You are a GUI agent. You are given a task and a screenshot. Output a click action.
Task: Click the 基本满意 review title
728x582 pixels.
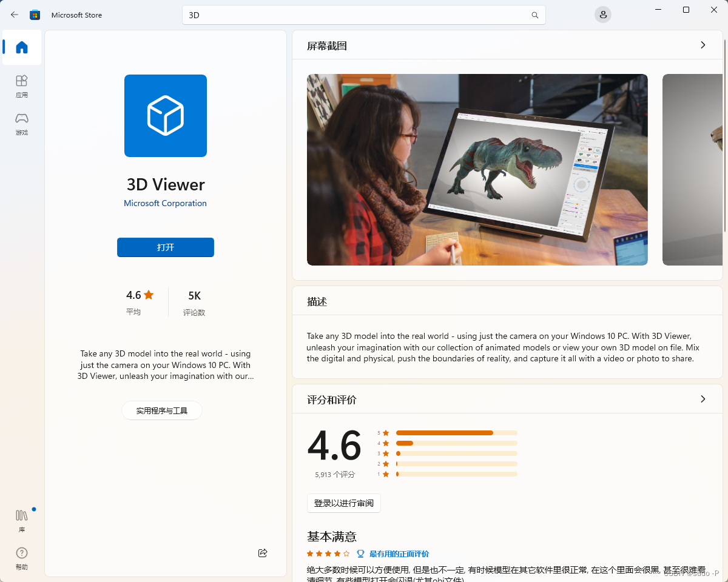pos(332,537)
